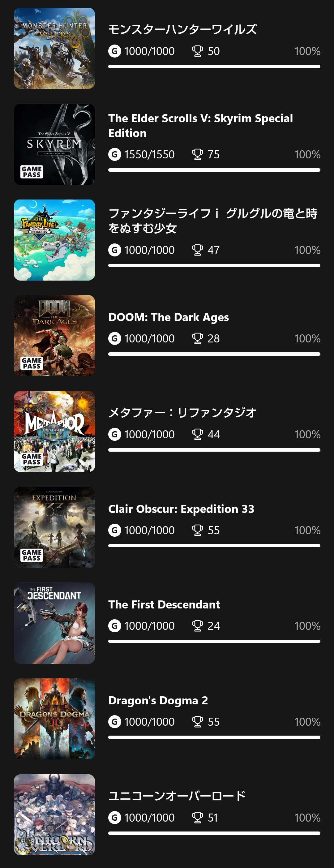
Task: Select the Unicorn Overlord cover thumbnail
Action: pos(54,815)
